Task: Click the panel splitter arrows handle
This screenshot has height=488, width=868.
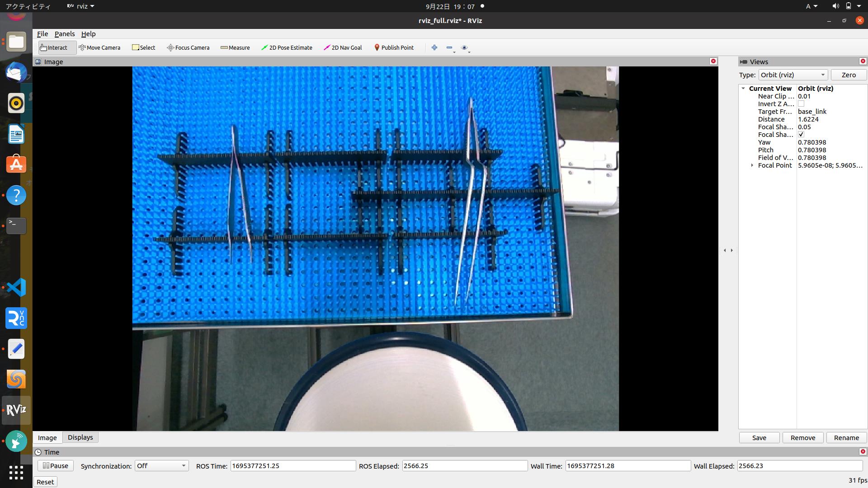Action: pyautogui.click(x=728, y=250)
